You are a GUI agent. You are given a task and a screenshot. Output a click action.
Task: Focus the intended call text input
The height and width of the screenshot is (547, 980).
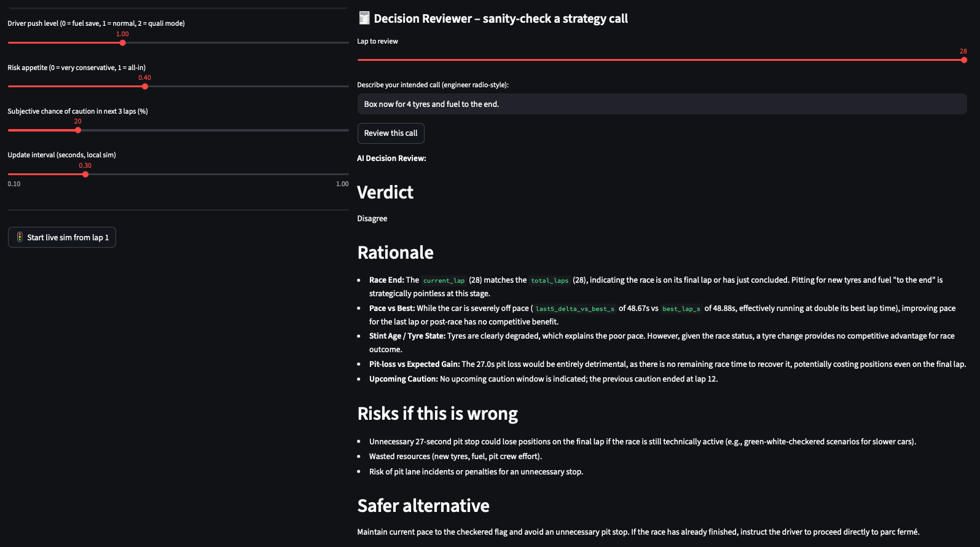[x=662, y=104]
